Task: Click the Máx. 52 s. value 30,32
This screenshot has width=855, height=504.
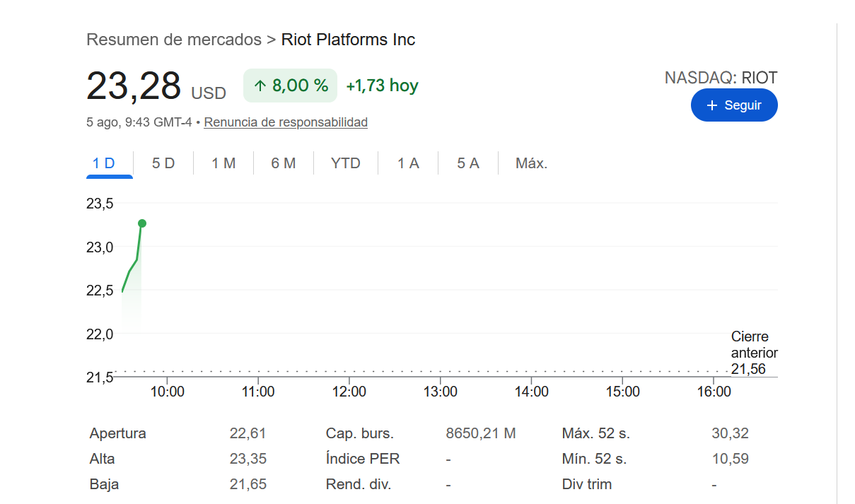Action: [x=730, y=433]
